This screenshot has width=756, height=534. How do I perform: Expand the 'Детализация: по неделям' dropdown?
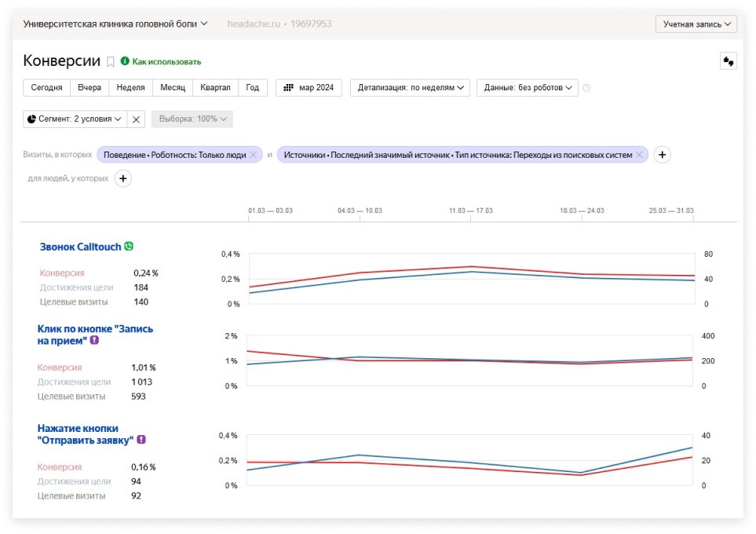pos(410,88)
